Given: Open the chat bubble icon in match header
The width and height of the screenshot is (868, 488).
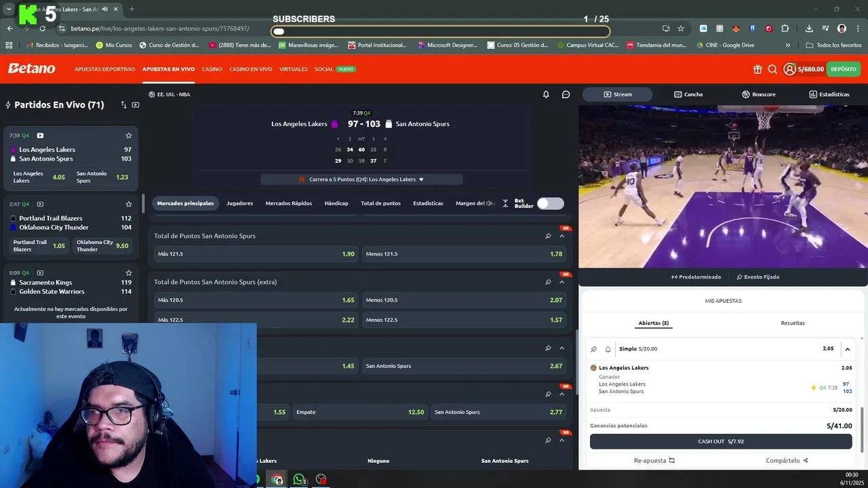Looking at the screenshot, I should (x=566, y=94).
